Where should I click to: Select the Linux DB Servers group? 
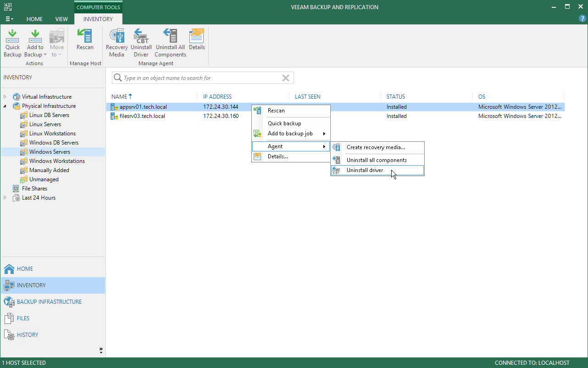coord(49,115)
